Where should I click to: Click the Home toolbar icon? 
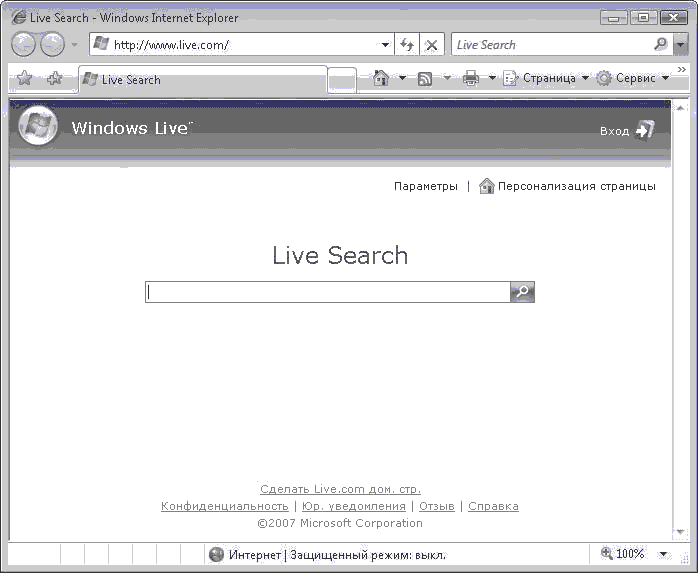coord(381,78)
